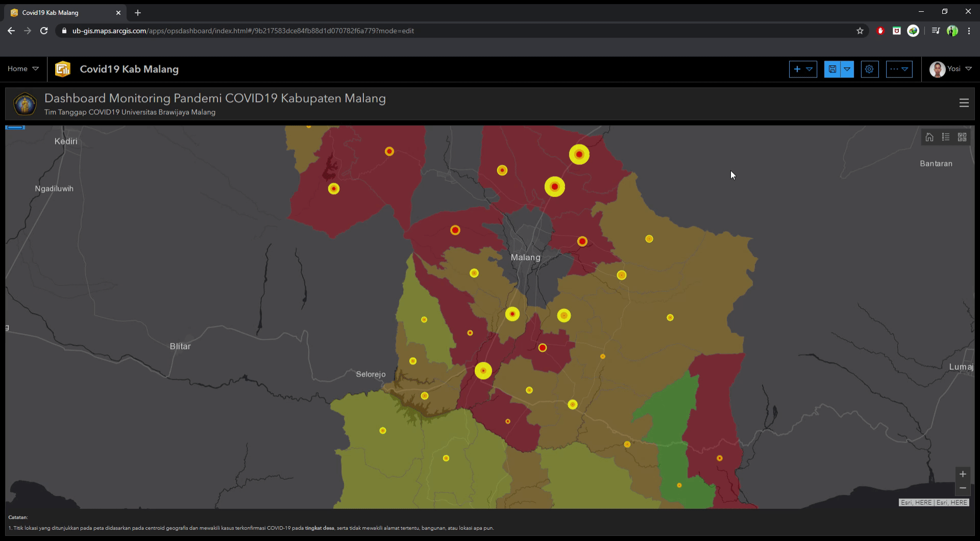Viewport: 980px width, 541px height.
Task: Click the blue map element handle bar
Action: pyautogui.click(x=15, y=127)
